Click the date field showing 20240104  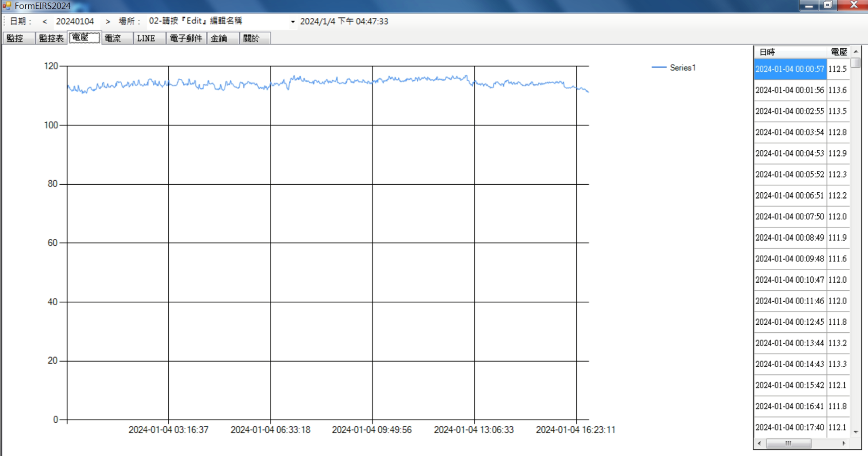pyautogui.click(x=75, y=22)
